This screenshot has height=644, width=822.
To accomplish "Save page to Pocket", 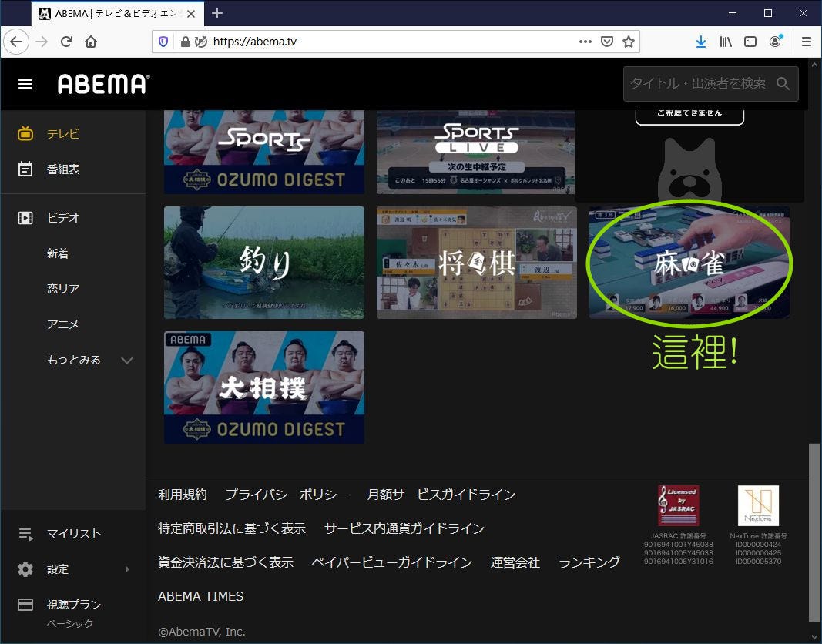I will coord(607,42).
